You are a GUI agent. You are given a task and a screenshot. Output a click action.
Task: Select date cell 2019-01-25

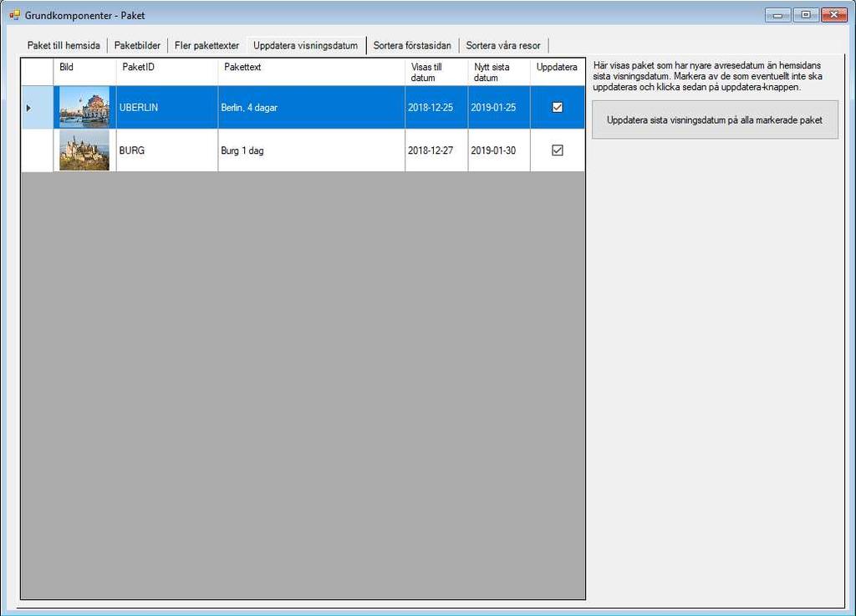499,108
